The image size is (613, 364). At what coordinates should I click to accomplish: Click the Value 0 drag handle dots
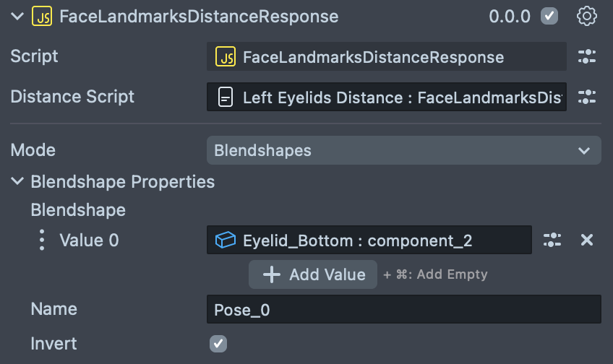(x=41, y=240)
